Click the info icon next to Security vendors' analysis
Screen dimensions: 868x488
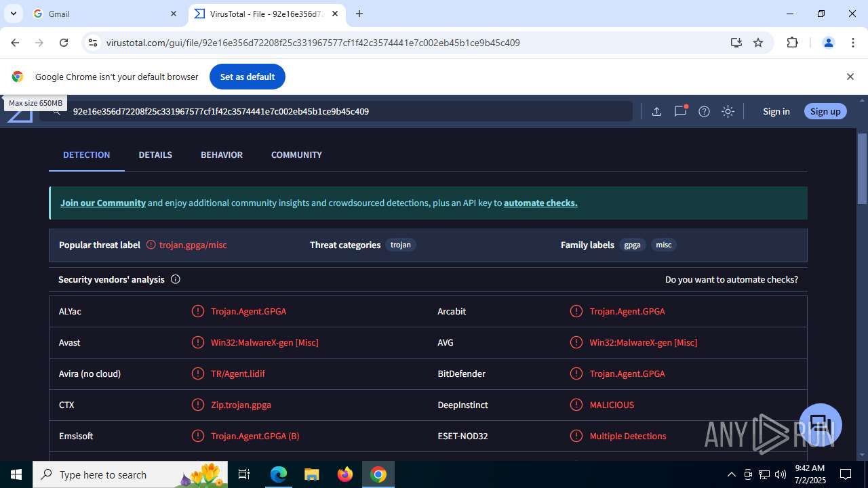click(x=175, y=279)
